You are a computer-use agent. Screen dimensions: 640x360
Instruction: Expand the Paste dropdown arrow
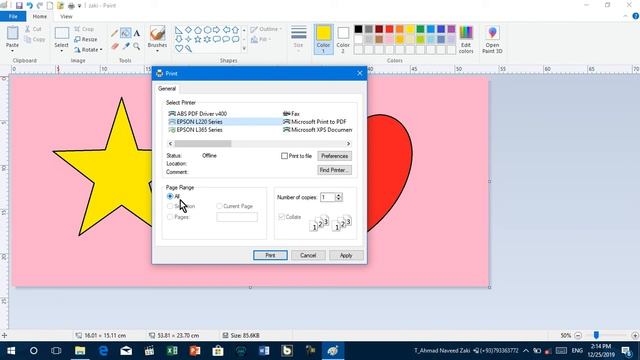pyautogui.click(x=12, y=51)
